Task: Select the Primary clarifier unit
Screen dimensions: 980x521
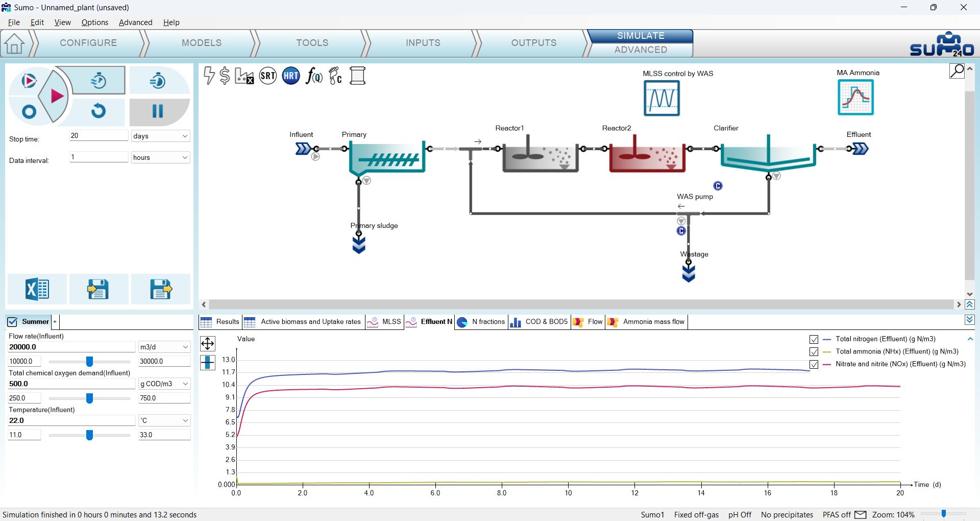Action: (x=387, y=158)
